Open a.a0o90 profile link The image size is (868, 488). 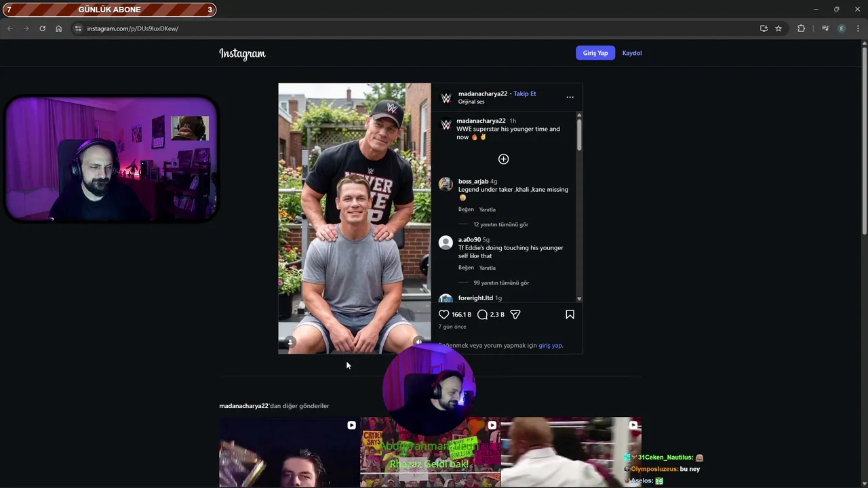[469, 239]
